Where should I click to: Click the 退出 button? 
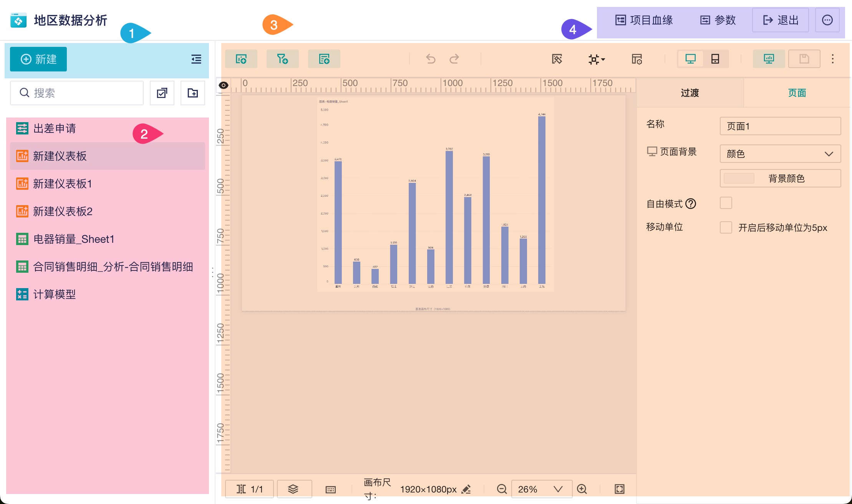tap(780, 20)
